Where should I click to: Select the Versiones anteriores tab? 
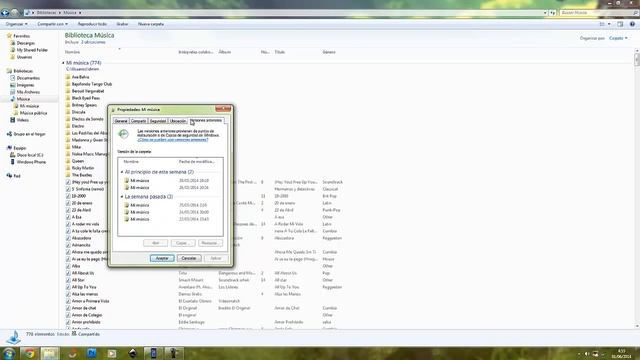tap(206, 120)
